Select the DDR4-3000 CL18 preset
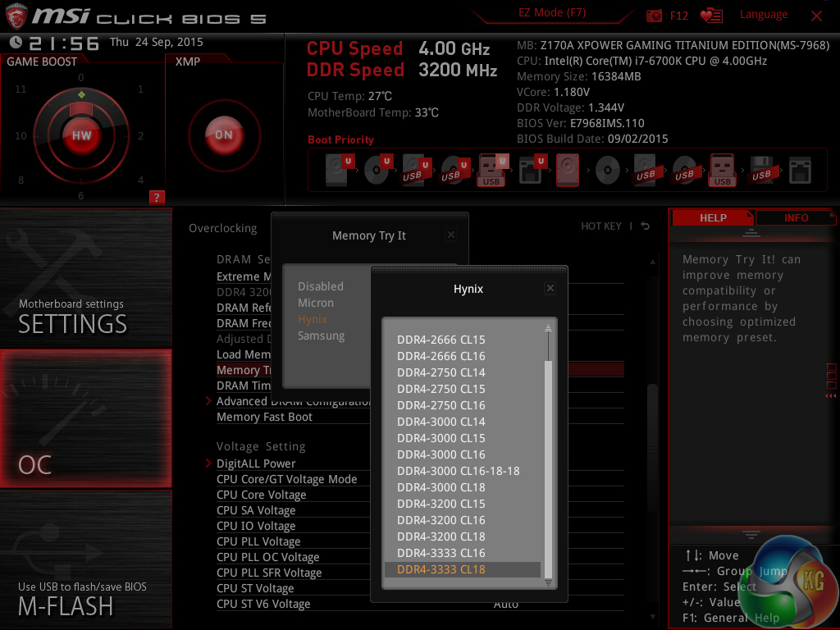 point(463,487)
